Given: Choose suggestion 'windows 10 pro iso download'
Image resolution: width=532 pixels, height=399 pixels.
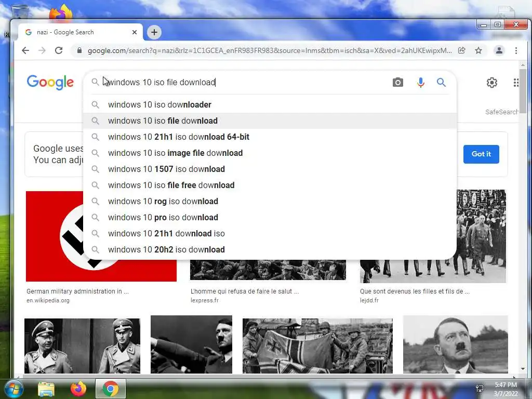Looking at the screenshot, I should (270, 218).
